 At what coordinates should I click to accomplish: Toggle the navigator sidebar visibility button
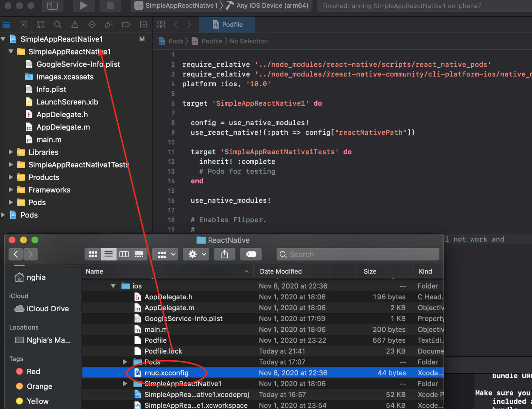click(53, 5)
